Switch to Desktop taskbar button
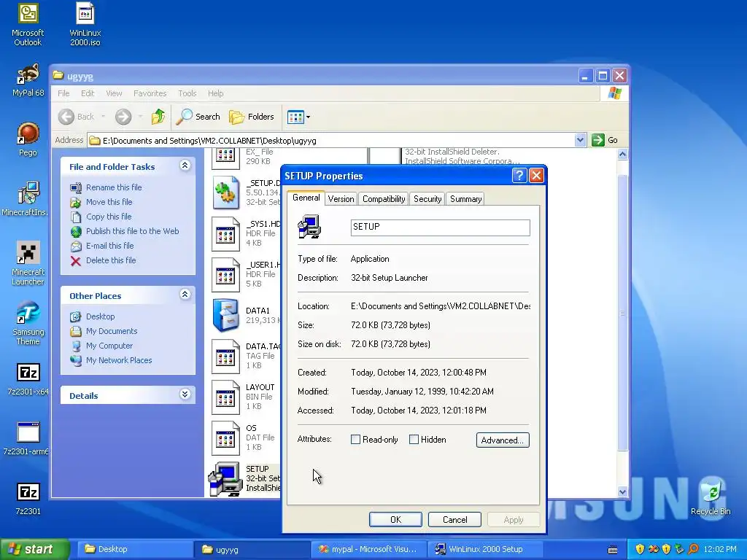 (135, 549)
